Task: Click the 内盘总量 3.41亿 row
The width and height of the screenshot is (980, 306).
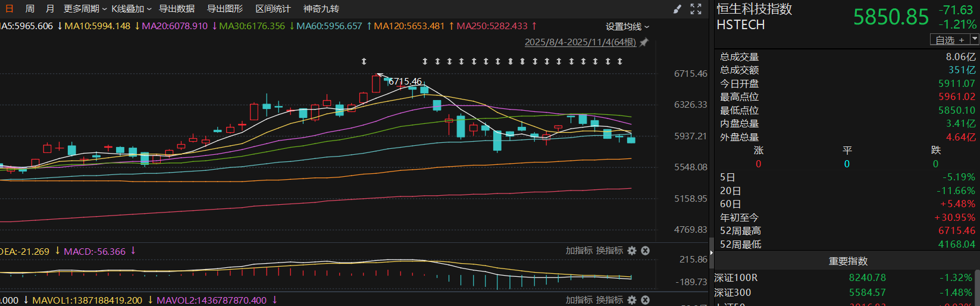Action: tap(847, 124)
